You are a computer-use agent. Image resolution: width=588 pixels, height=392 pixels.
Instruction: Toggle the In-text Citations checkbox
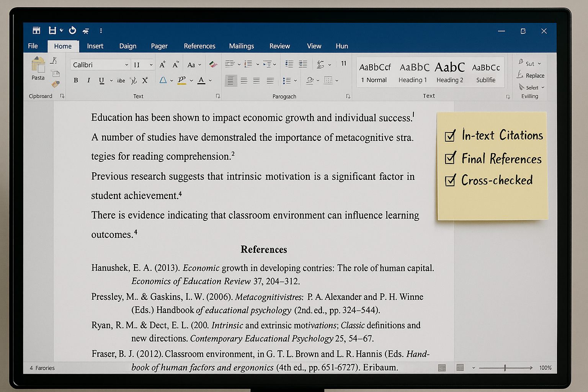450,136
